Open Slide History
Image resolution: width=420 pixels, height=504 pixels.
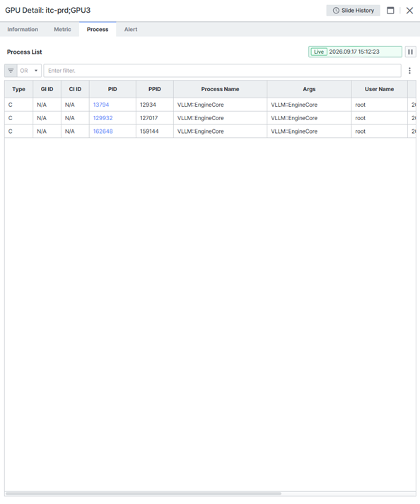pyautogui.click(x=353, y=11)
